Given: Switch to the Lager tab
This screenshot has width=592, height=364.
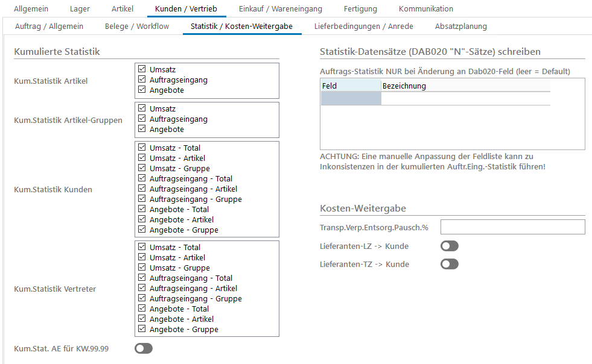Looking at the screenshot, I should coord(80,8).
